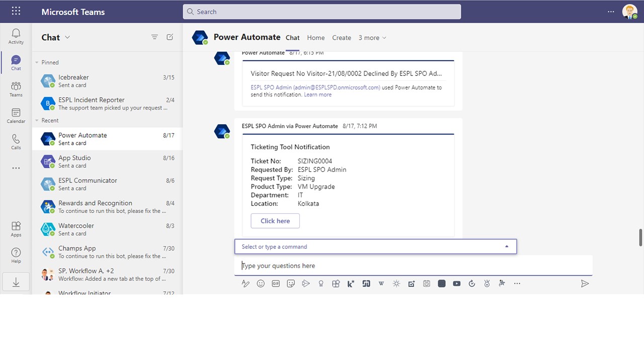The width and height of the screenshot is (644, 362).
Task: Open the Activity feed
Action: tap(16, 36)
